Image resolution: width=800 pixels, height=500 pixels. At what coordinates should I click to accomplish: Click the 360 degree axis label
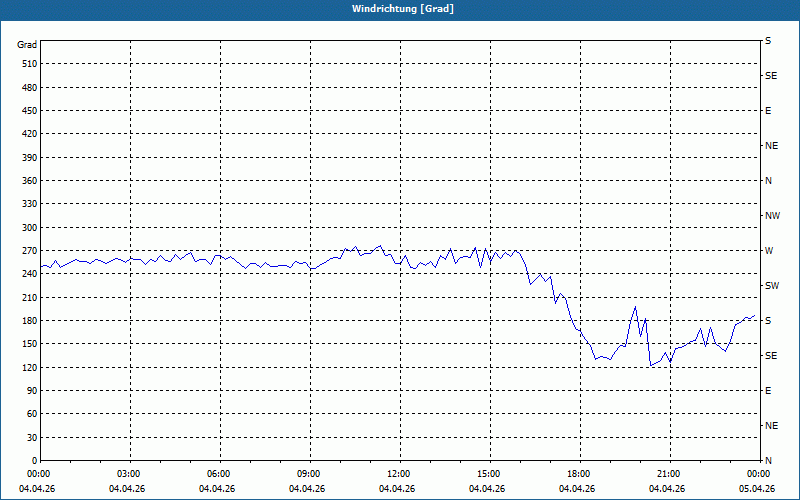point(30,181)
